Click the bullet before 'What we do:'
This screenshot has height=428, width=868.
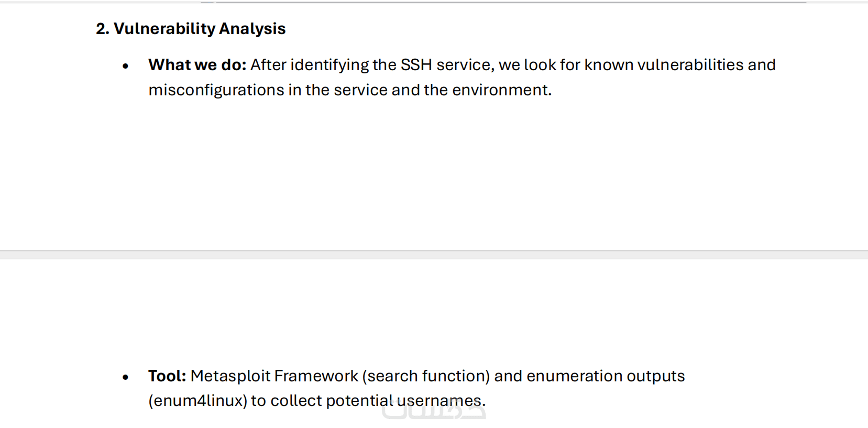[125, 66]
